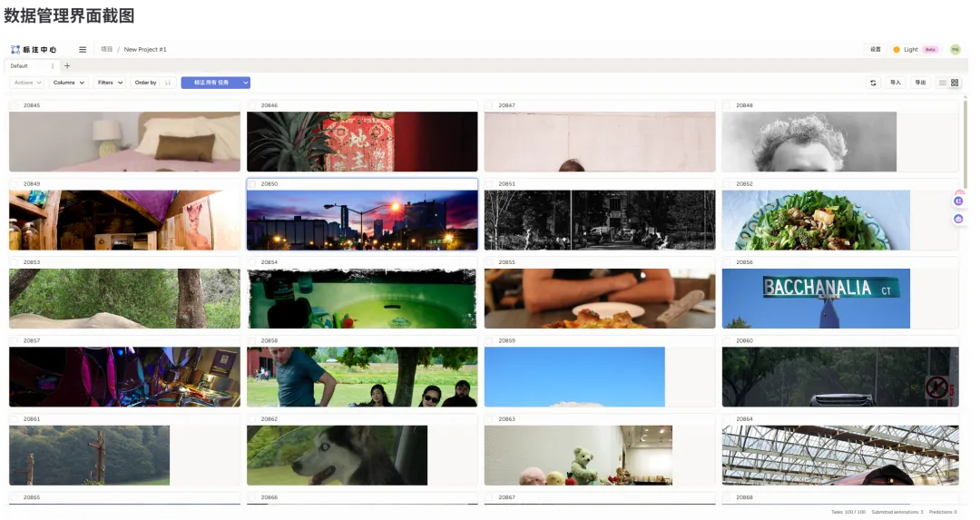Click Predictions: 0 status text
980x520 pixels.
coord(943,512)
